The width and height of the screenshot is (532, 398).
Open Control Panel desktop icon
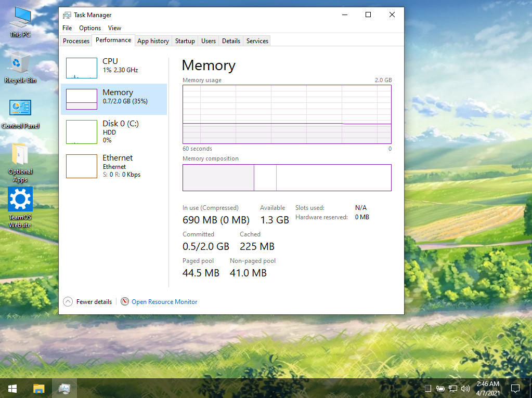(20, 114)
